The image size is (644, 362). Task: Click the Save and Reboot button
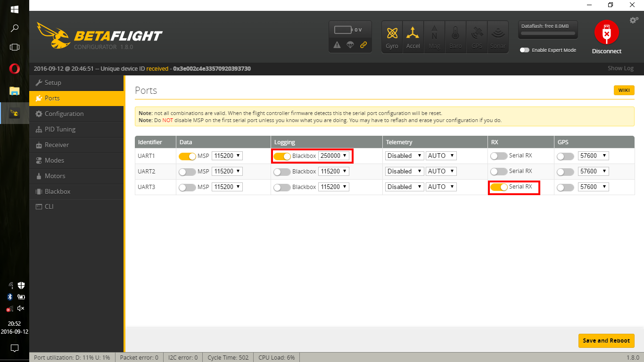click(606, 340)
